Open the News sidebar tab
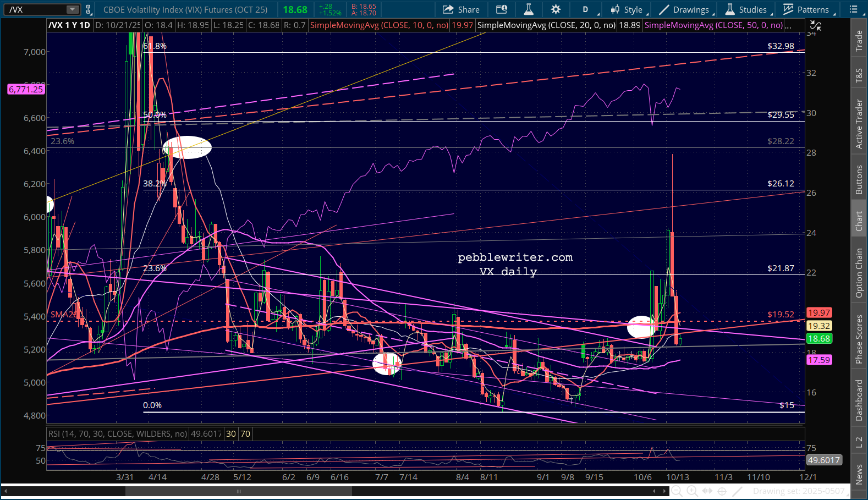 coord(859,474)
